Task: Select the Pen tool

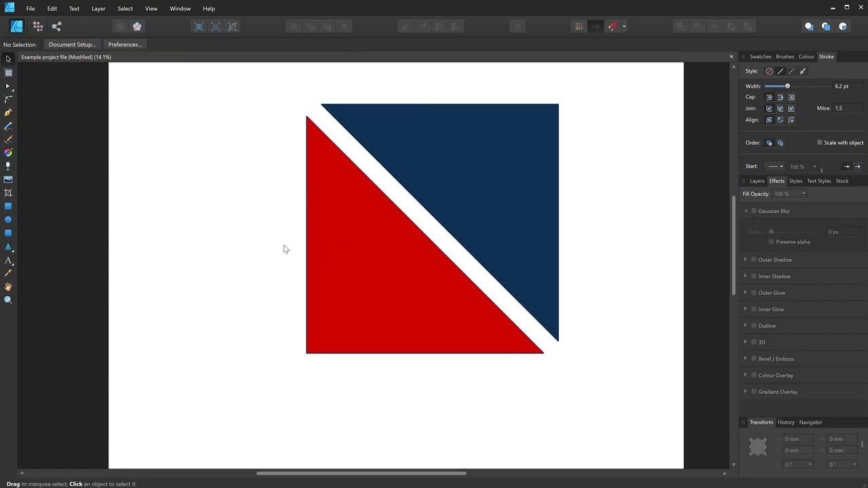Action: click(8, 113)
